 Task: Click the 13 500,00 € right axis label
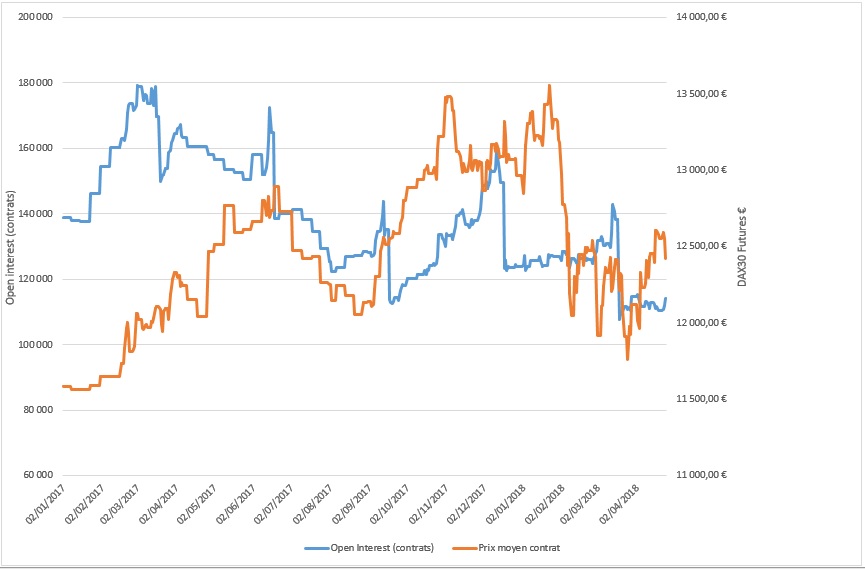702,94
